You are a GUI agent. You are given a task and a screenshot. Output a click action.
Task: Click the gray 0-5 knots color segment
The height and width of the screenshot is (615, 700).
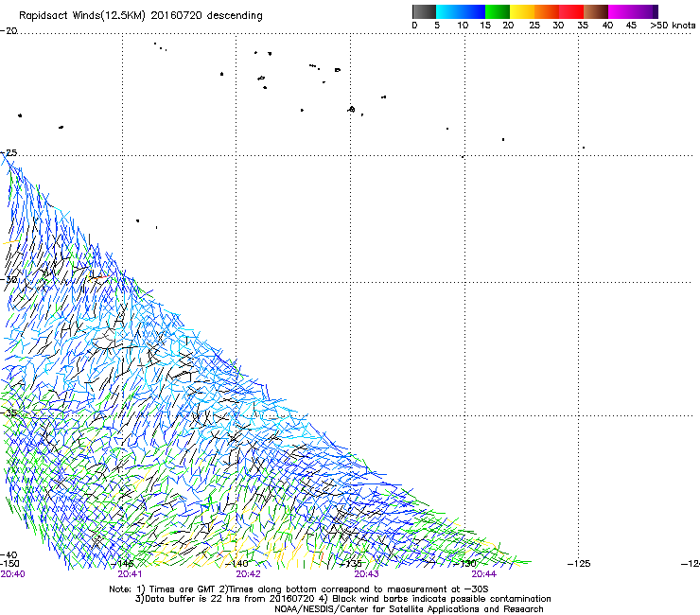(x=424, y=11)
